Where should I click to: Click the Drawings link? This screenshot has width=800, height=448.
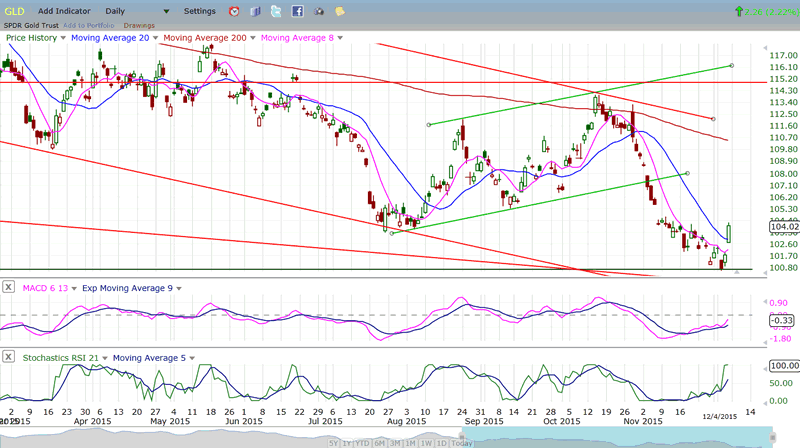(x=138, y=25)
